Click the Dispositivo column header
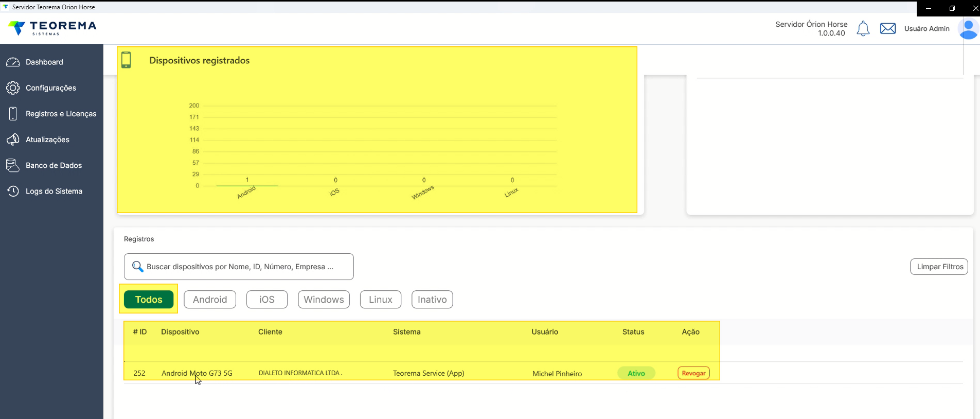980x419 pixels. (180, 332)
